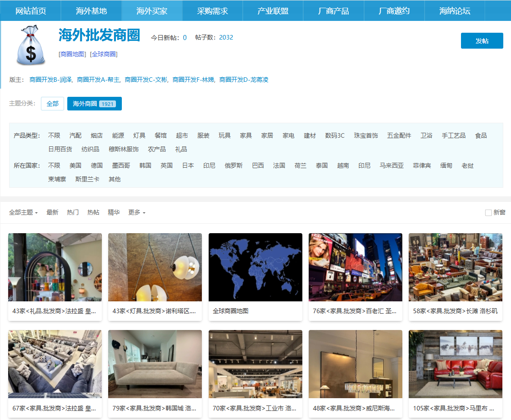Viewport: 511px width, 420px height.
Task: Expand the 更多 sorting dropdown
Action: tap(136, 213)
